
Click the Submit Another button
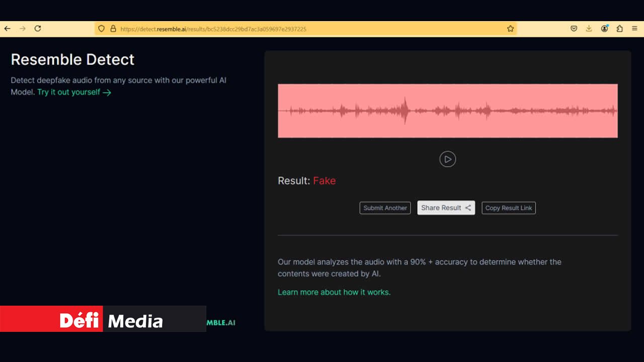click(385, 208)
